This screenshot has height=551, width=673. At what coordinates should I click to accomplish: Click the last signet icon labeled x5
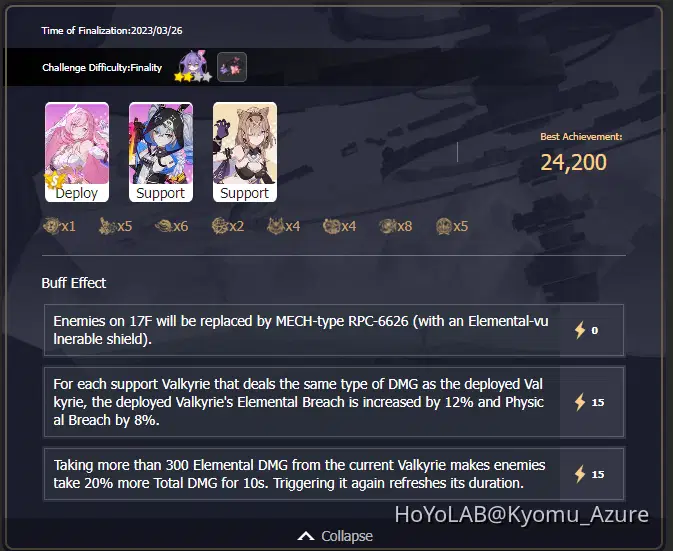click(444, 226)
